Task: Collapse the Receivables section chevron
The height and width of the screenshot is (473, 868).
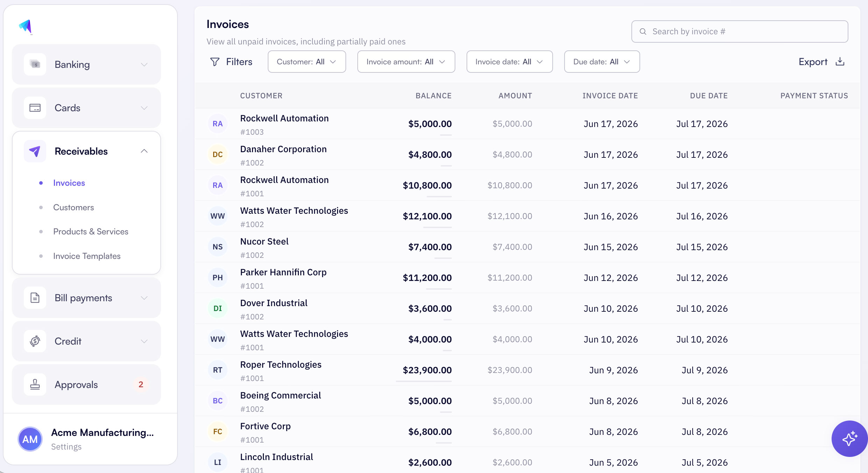Action: point(144,151)
